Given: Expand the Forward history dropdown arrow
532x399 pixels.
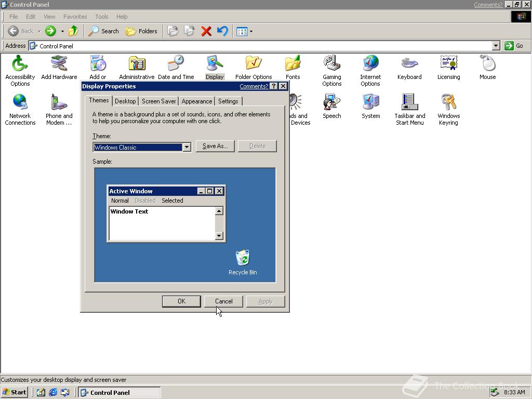Looking at the screenshot, I should [62, 31].
